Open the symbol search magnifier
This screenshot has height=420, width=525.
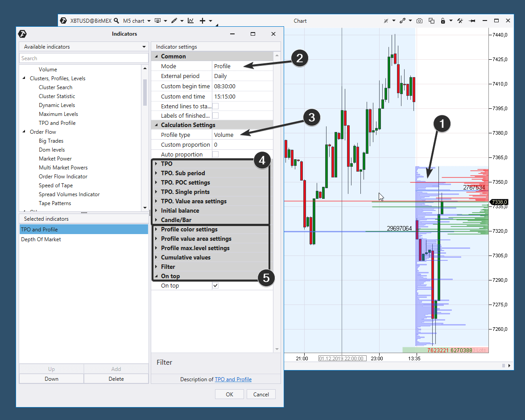[x=116, y=21]
